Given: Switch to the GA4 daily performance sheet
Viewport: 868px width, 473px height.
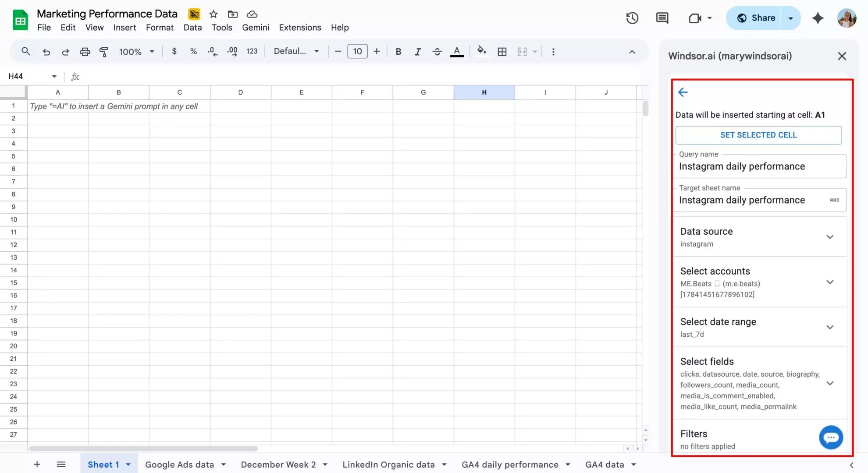Looking at the screenshot, I should (510, 464).
